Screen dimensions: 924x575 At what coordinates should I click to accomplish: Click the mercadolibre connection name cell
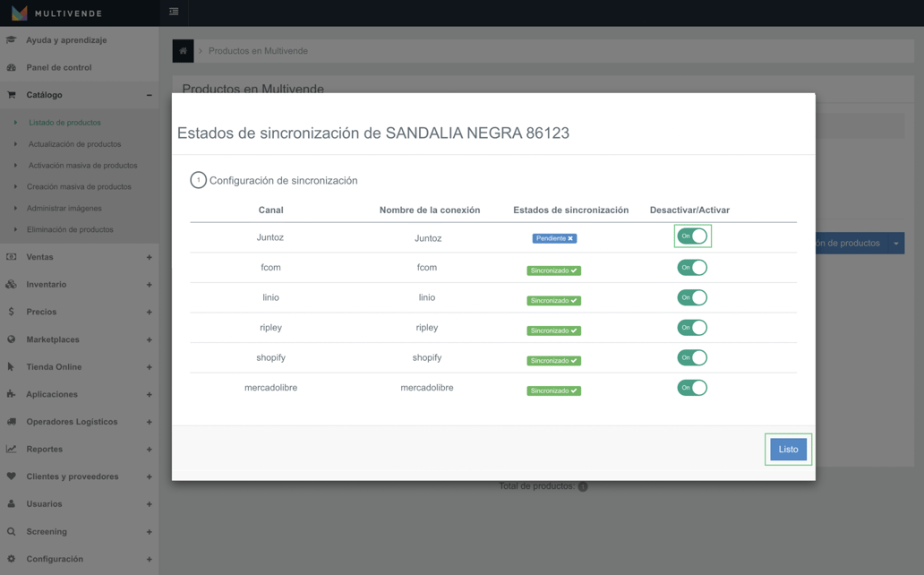(427, 388)
